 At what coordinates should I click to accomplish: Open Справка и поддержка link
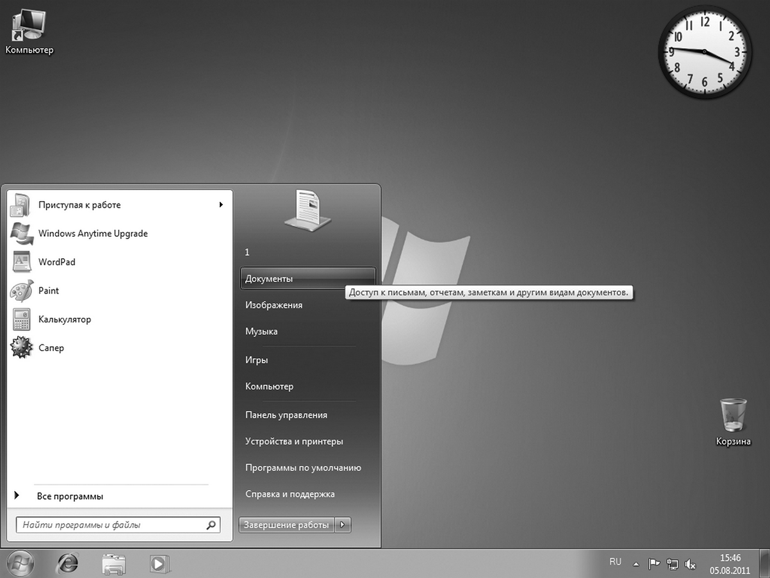click(x=289, y=494)
